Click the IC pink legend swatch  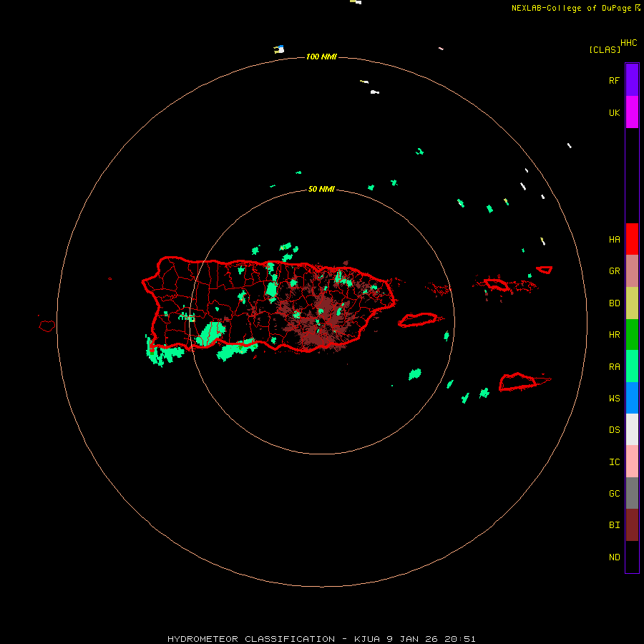point(632,462)
